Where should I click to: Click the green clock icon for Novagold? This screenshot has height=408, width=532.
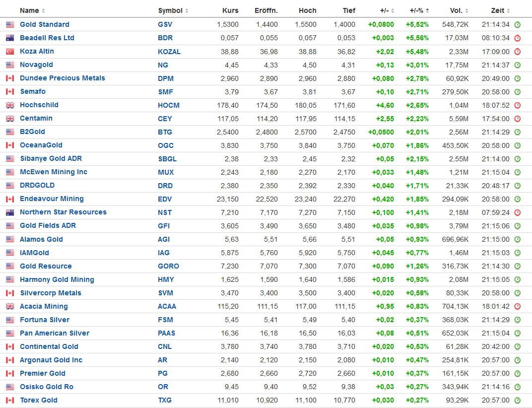518,65
